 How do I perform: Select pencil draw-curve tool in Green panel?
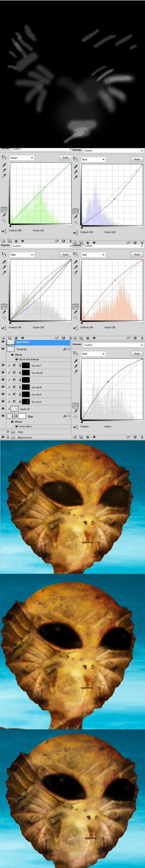4,215
